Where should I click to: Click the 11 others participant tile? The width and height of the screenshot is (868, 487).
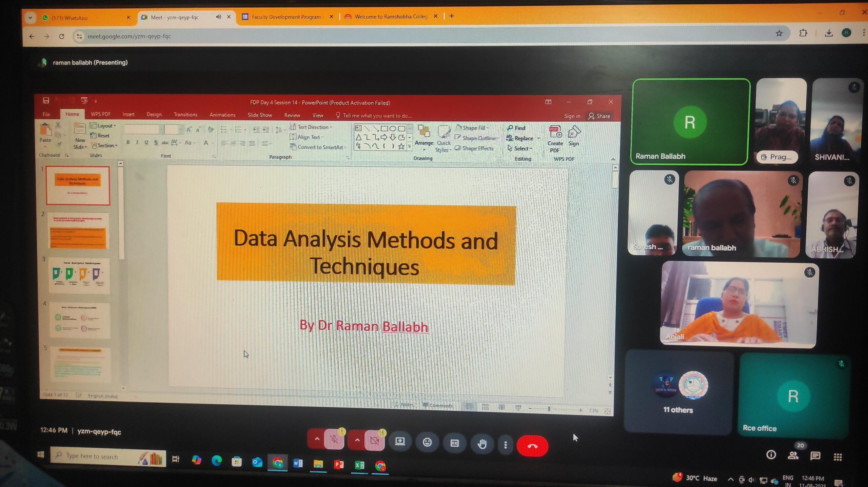point(678,392)
